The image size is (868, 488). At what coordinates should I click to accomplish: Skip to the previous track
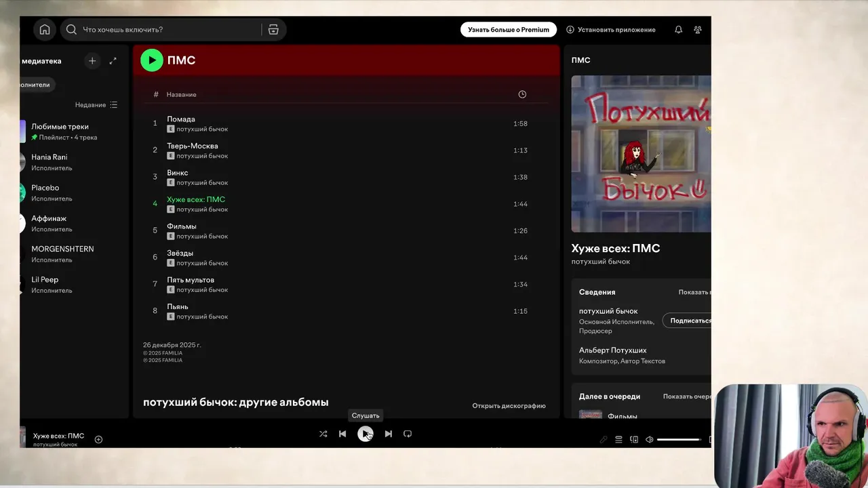click(x=342, y=434)
